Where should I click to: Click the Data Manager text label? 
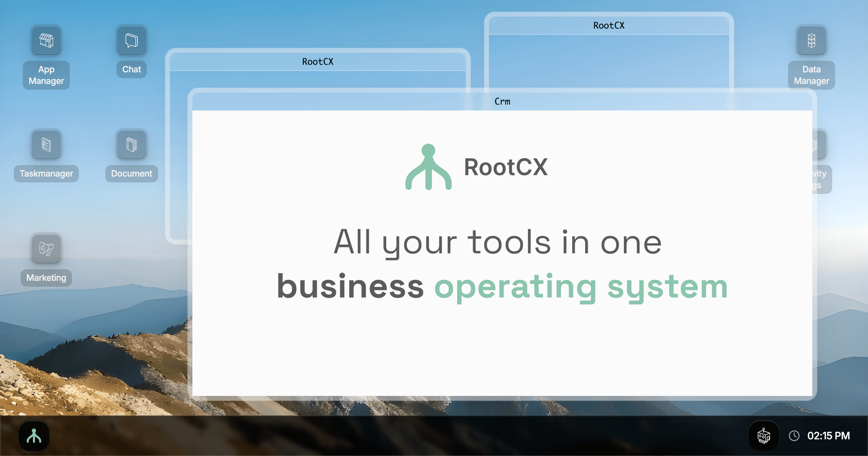tap(812, 75)
